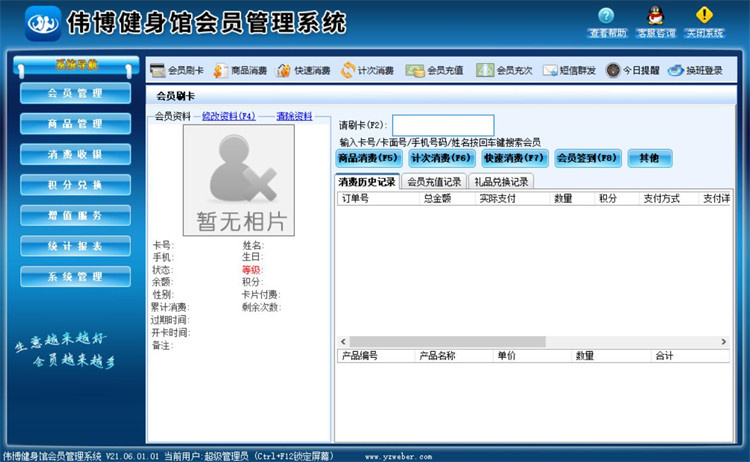Click the 关闭系统 warning icon
This screenshot has height=462, width=750.
pyautogui.click(x=704, y=15)
